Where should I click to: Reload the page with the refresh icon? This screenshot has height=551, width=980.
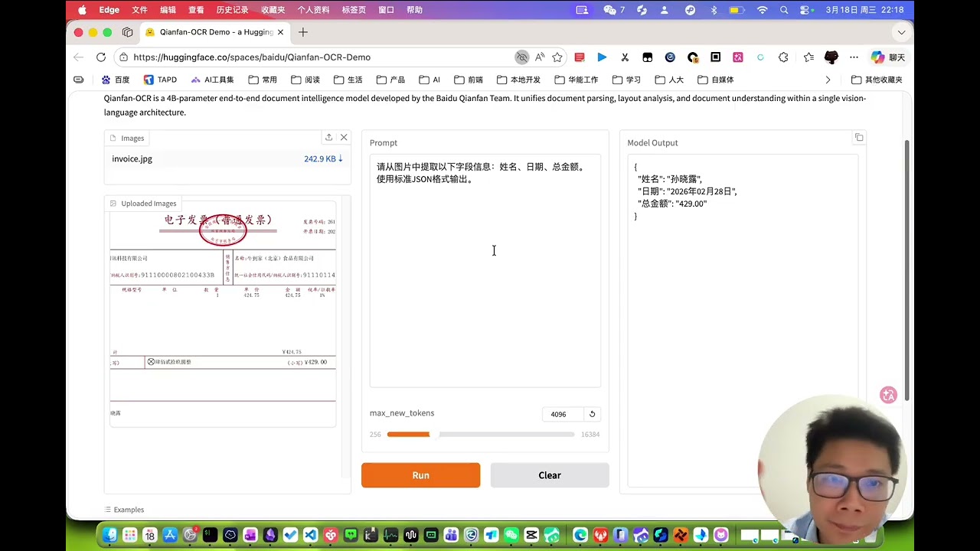(x=101, y=57)
